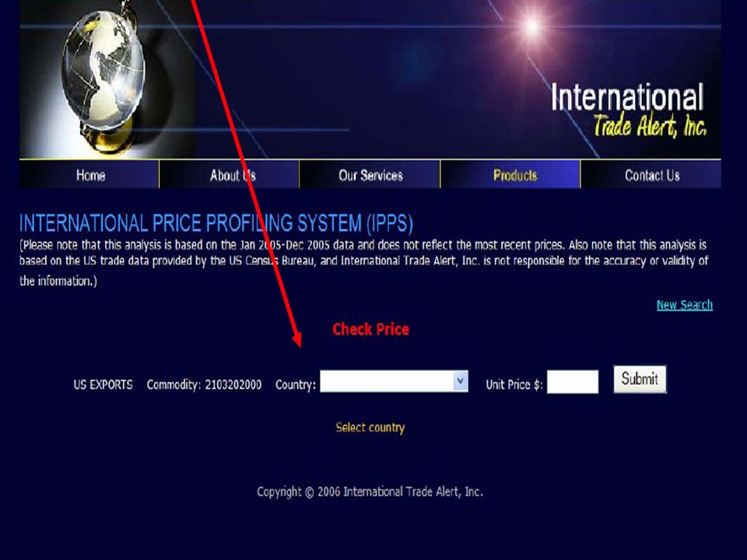
Task: Click the International Price Profiling System heading
Action: tap(216, 223)
